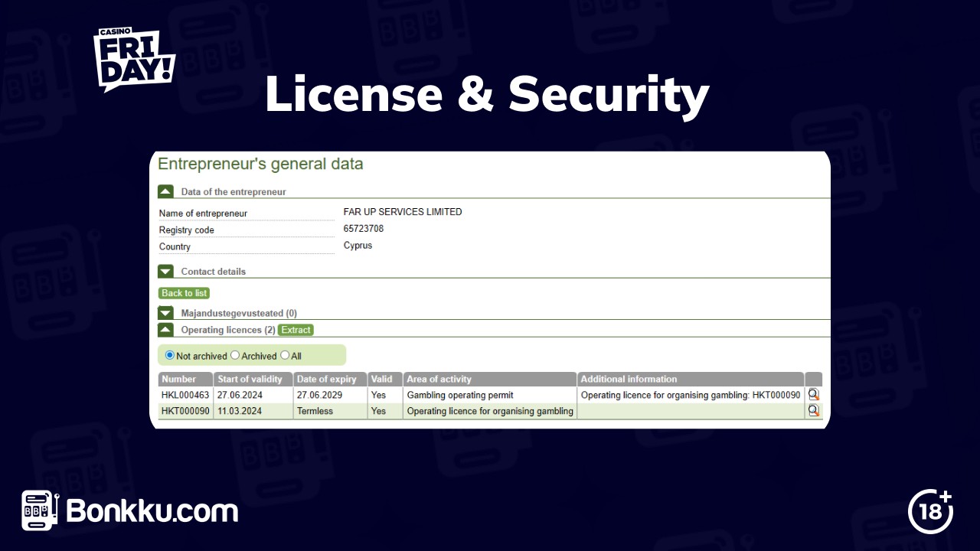Screen dimensions: 980x551
Task: Click the Area of activity column header
Action: 490,379
